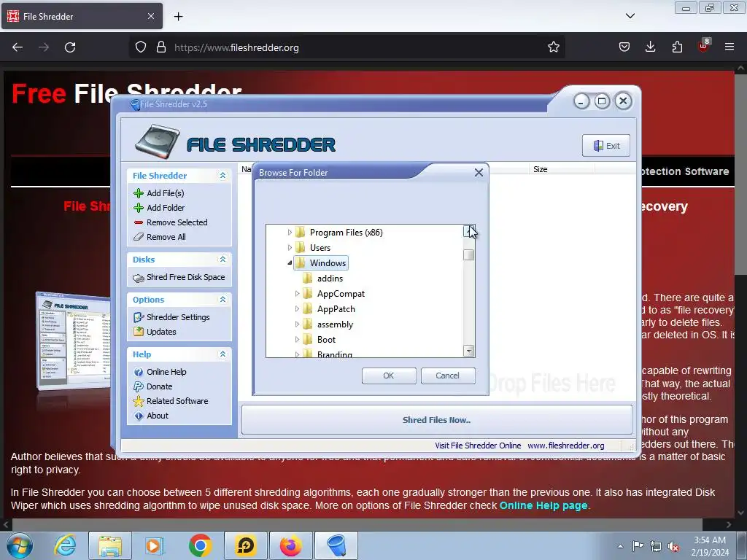Viewport: 747px width, 560px height.
Task: Expand the Boot tree node
Action: click(298, 340)
